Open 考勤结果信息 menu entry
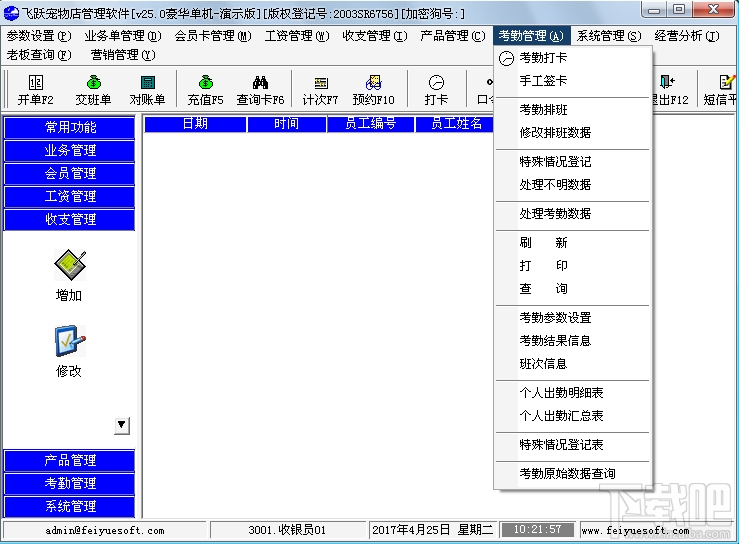 coord(573,341)
